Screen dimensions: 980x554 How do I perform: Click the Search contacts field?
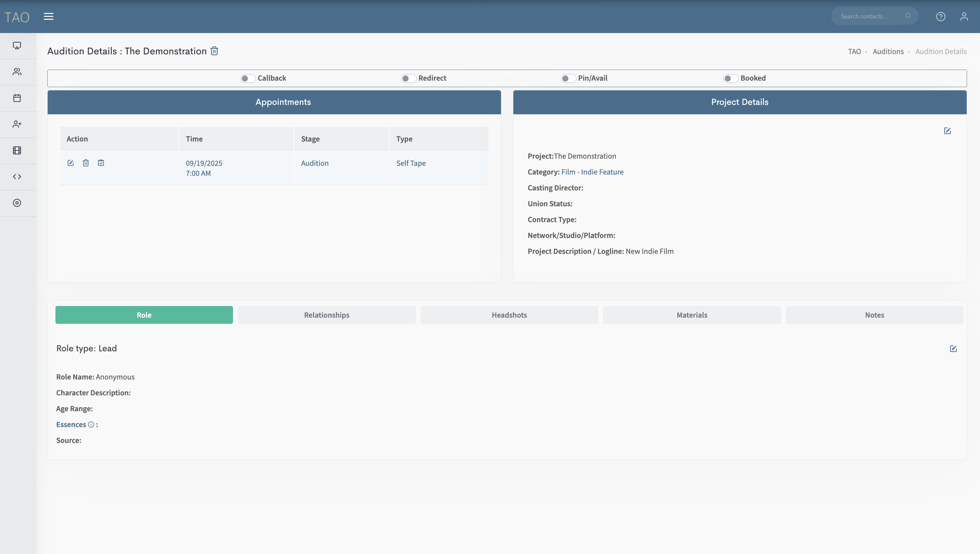pyautogui.click(x=864, y=17)
